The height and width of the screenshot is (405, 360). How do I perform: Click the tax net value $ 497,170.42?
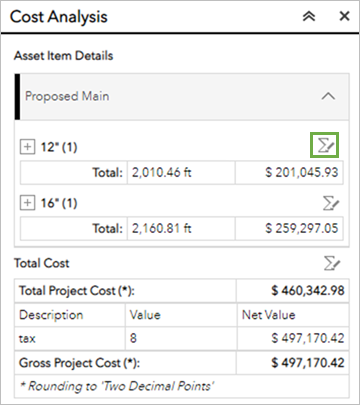click(308, 339)
